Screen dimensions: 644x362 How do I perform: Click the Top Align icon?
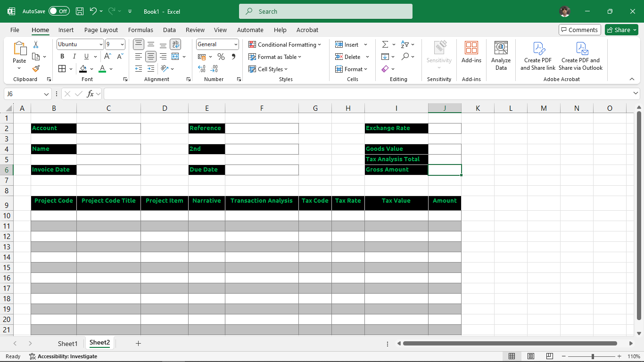(x=139, y=44)
